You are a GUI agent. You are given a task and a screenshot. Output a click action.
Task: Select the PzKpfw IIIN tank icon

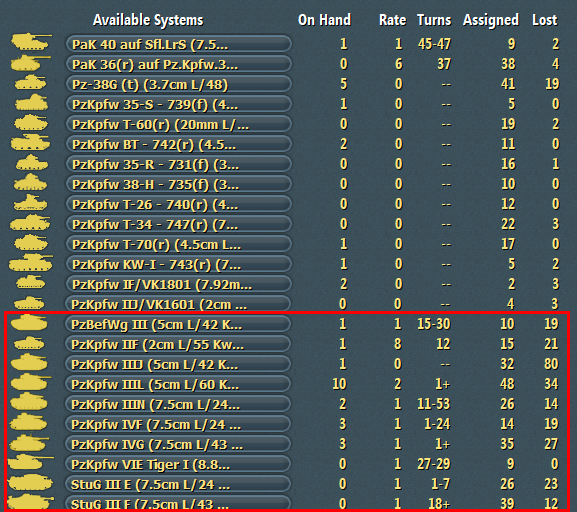(29, 402)
